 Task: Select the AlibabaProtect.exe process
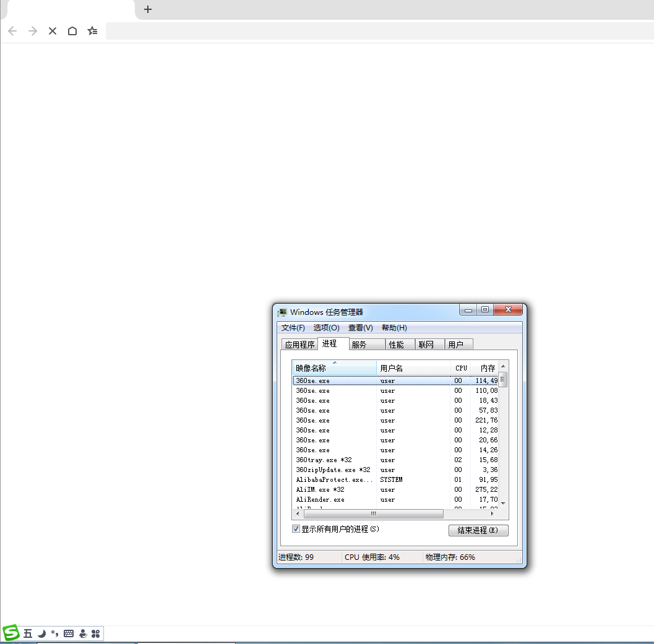[395, 479]
